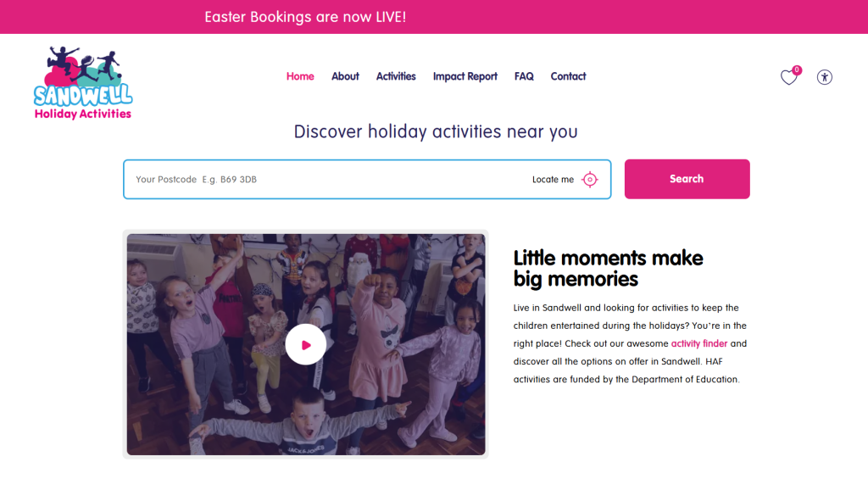
Task: Click inside the postcode input field
Action: [x=326, y=180]
